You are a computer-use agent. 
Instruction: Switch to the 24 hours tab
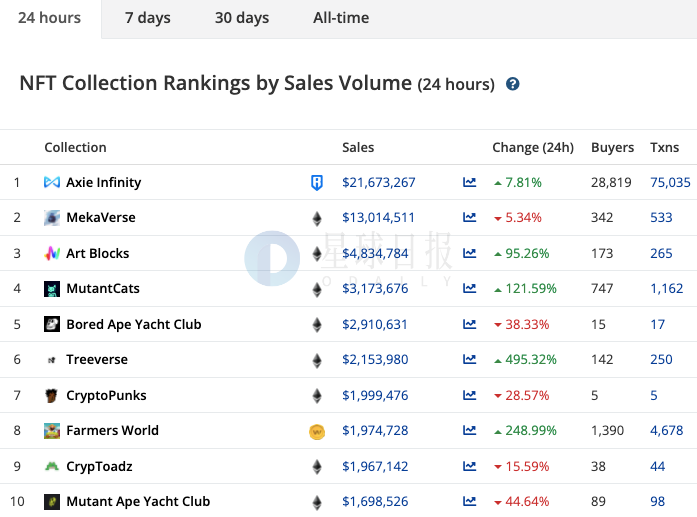pyautogui.click(x=49, y=18)
